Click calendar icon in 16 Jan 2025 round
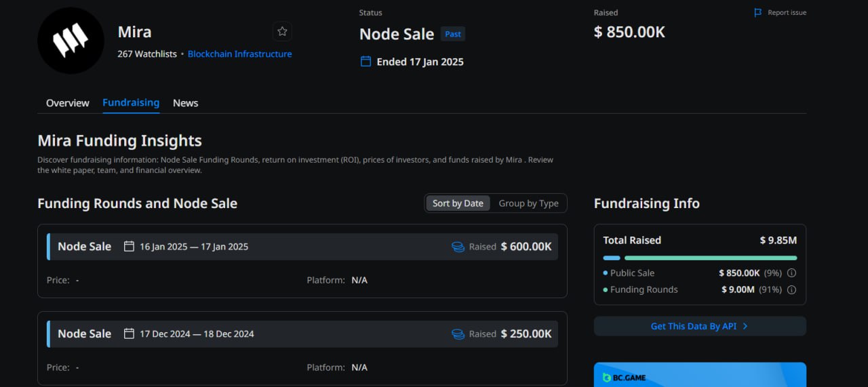The image size is (868, 387). [129, 246]
